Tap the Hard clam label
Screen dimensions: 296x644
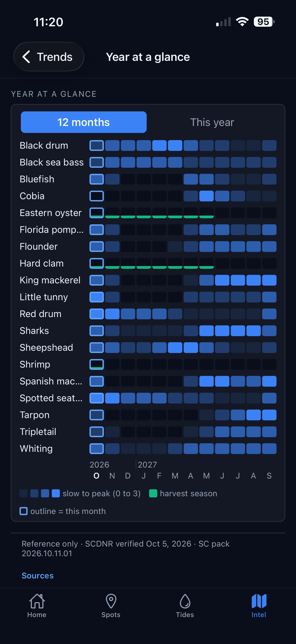tap(42, 263)
